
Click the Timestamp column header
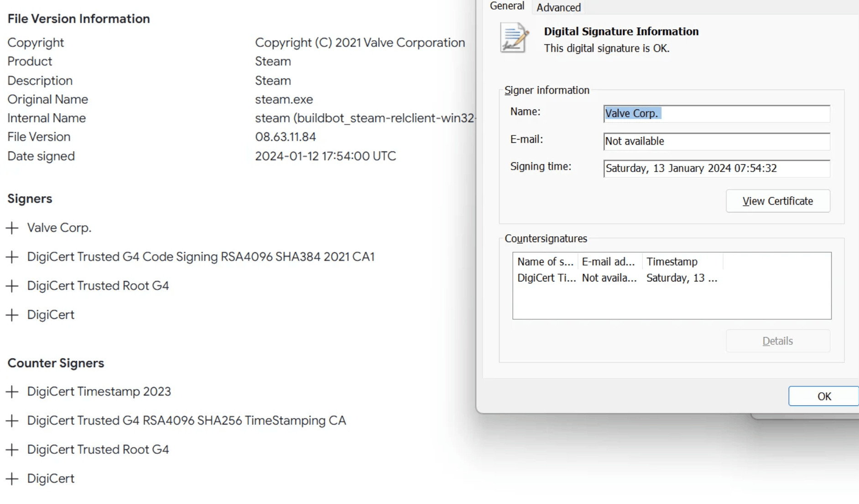coord(682,261)
